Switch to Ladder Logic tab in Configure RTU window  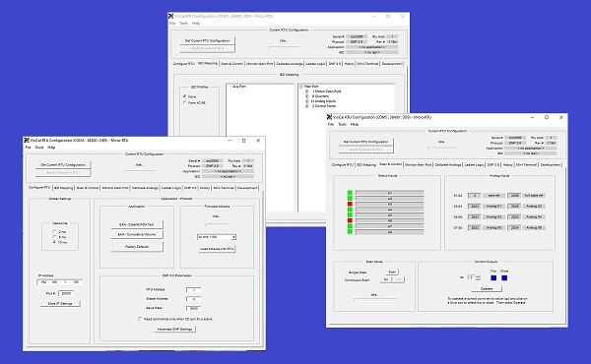[x=171, y=188]
